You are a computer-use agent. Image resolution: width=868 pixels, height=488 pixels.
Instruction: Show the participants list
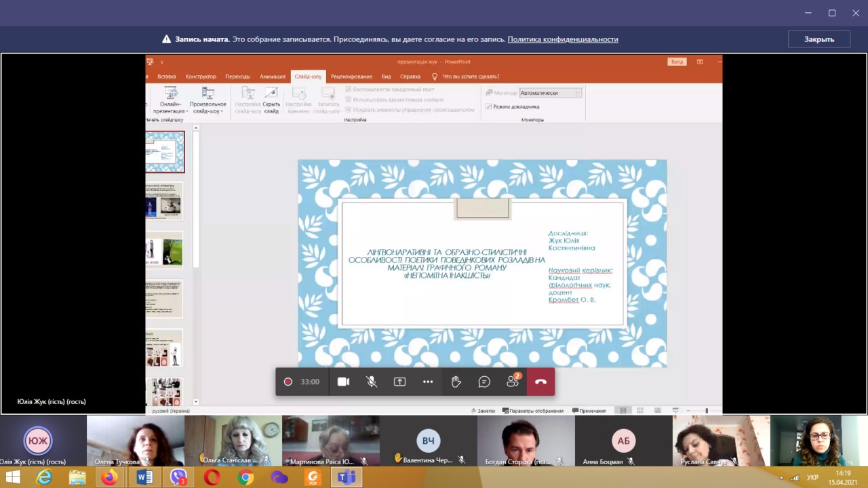click(x=513, y=382)
